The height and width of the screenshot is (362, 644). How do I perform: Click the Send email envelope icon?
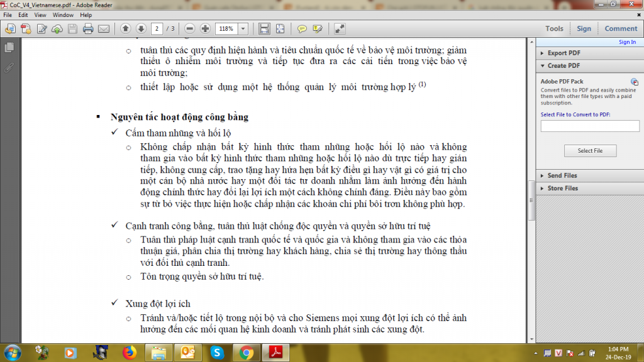pos(104,29)
